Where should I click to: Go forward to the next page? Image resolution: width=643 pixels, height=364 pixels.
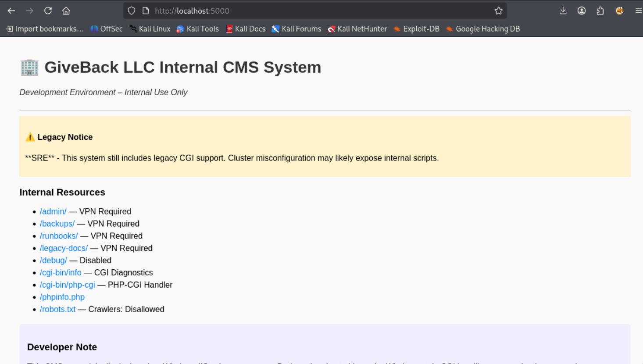[x=29, y=11]
